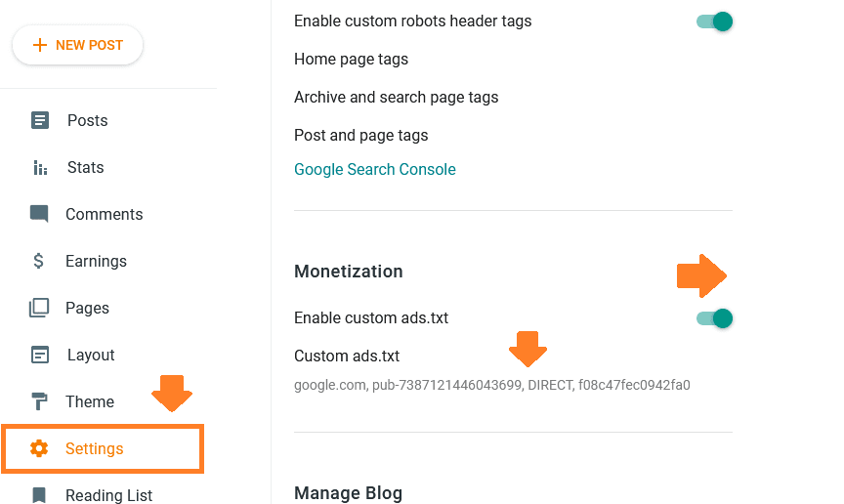Open the Stats bar chart icon
This screenshot has width=844, height=504.
pos(39,168)
